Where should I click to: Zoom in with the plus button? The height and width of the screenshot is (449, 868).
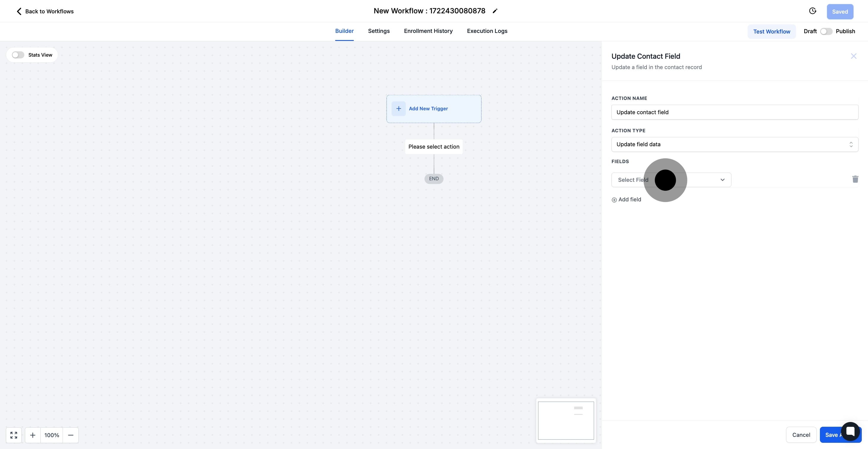click(x=33, y=435)
